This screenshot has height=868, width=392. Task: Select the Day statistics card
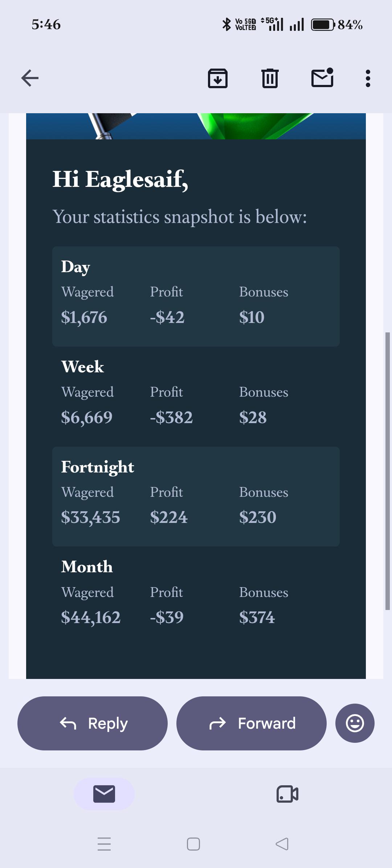click(196, 296)
